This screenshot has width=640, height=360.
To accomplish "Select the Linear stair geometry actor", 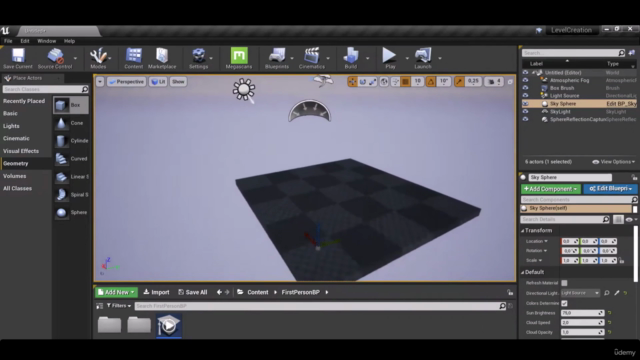I will click(x=71, y=177).
